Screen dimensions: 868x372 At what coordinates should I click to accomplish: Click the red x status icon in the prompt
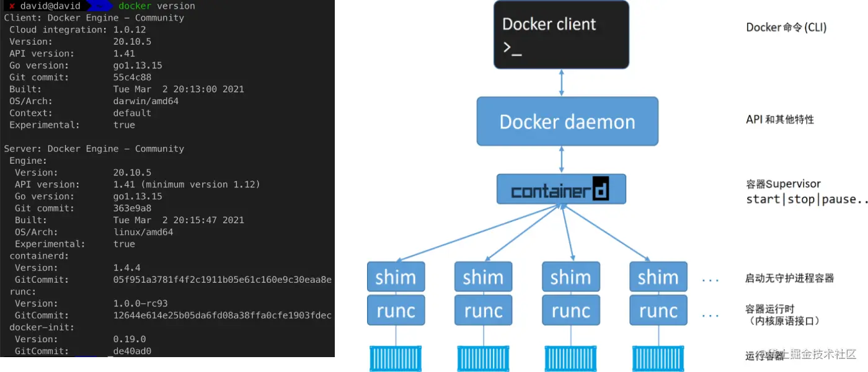click(x=12, y=6)
